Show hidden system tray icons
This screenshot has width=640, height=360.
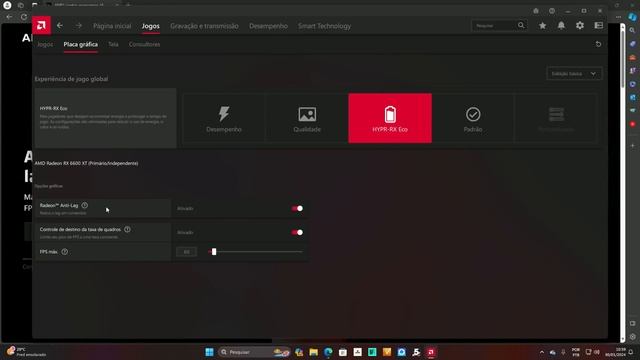tap(542, 352)
